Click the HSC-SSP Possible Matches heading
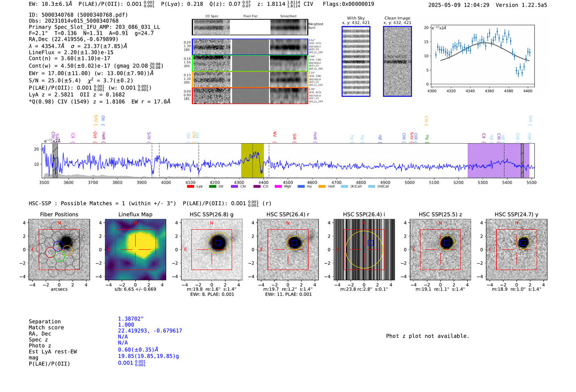 point(102,204)
